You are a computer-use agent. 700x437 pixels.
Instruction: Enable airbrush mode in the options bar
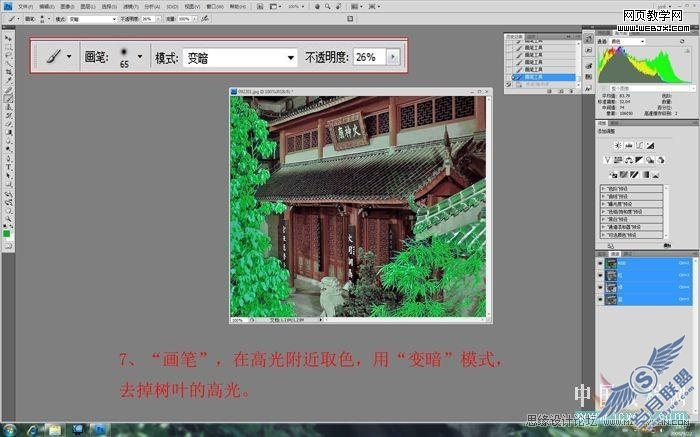point(205,19)
